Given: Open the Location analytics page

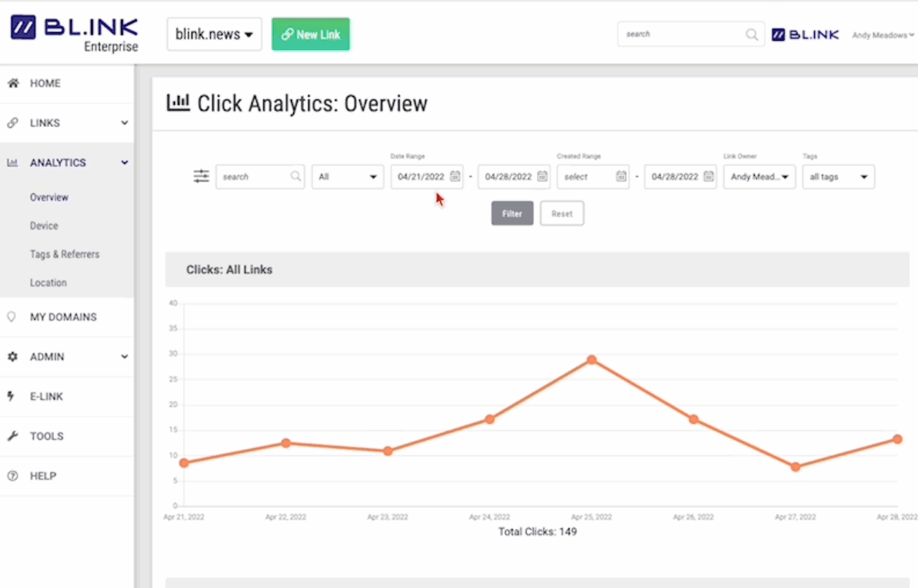Looking at the screenshot, I should 48,283.
